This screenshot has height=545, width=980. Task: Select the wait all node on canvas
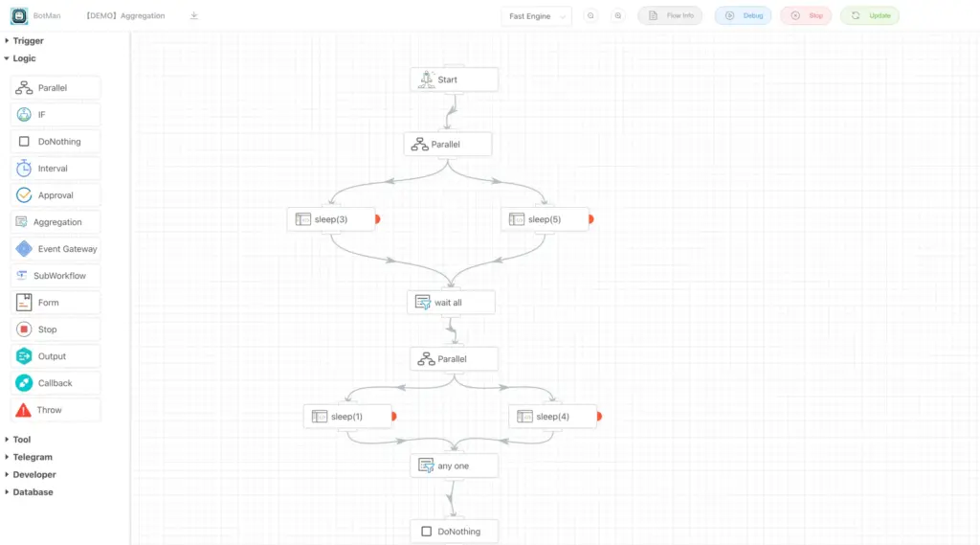[x=452, y=303]
